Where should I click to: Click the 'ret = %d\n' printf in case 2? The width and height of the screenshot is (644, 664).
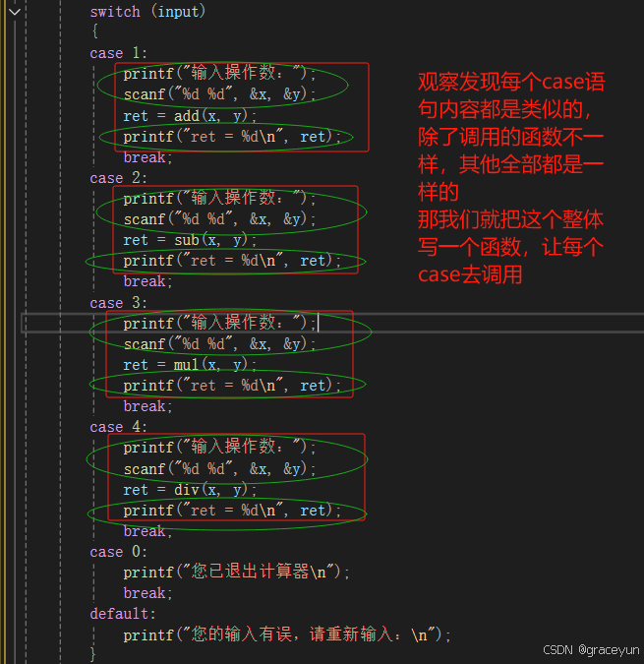click(x=232, y=261)
